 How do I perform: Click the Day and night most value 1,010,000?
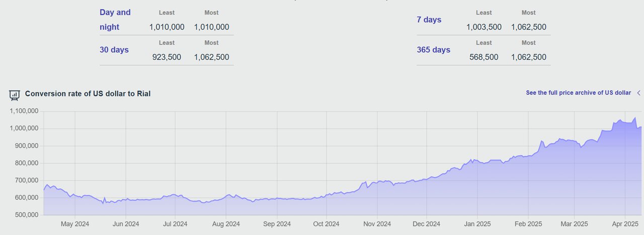(211, 27)
